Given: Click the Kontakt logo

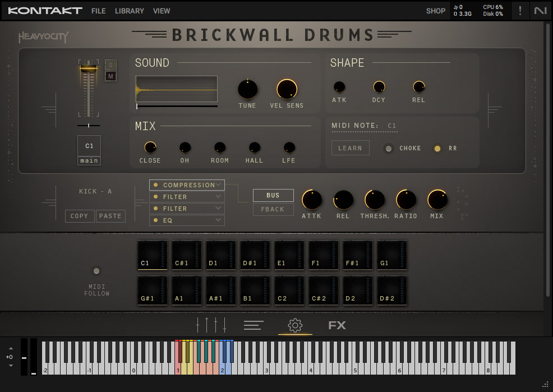Looking at the screenshot, I should click(x=45, y=11).
